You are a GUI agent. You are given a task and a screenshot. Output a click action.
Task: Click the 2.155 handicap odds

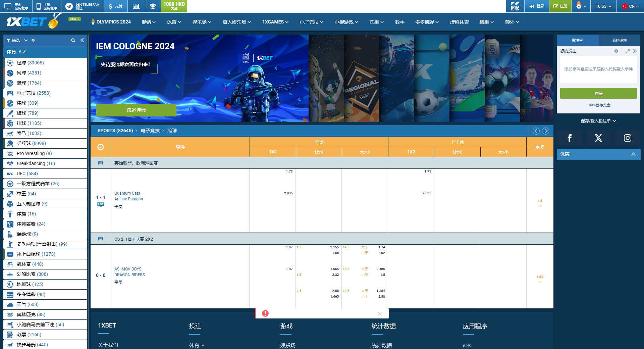(334, 247)
